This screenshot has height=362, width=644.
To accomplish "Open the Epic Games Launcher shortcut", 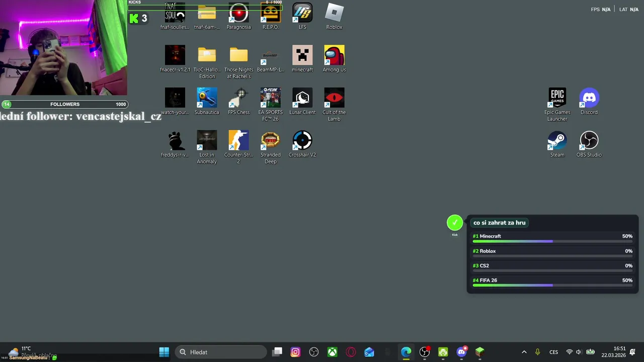I will 557,105.
